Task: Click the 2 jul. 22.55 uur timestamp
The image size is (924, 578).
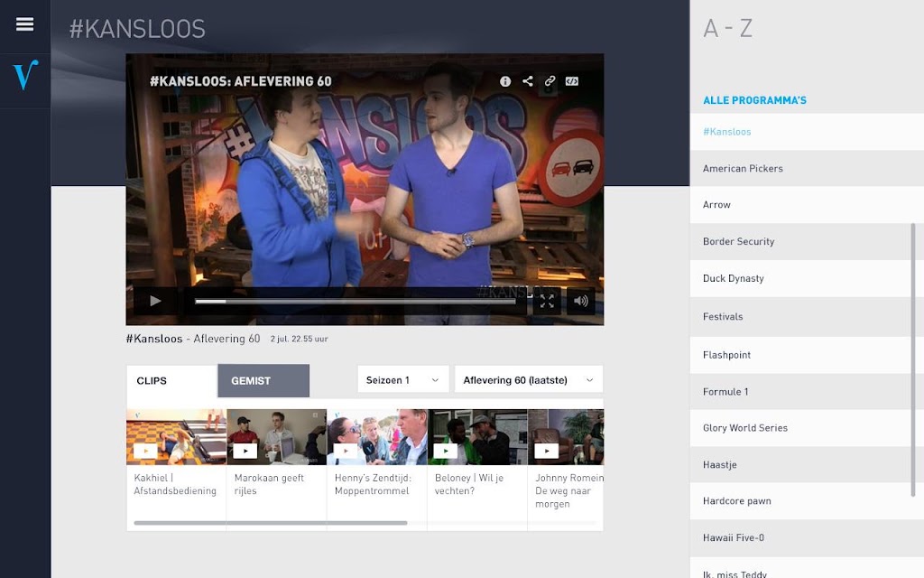Action: pos(300,340)
